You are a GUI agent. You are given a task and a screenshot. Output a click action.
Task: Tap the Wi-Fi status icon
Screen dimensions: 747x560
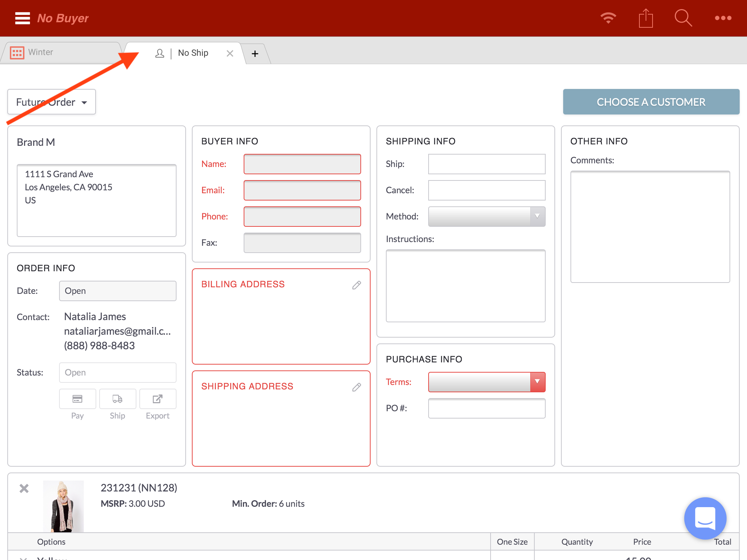(x=608, y=18)
